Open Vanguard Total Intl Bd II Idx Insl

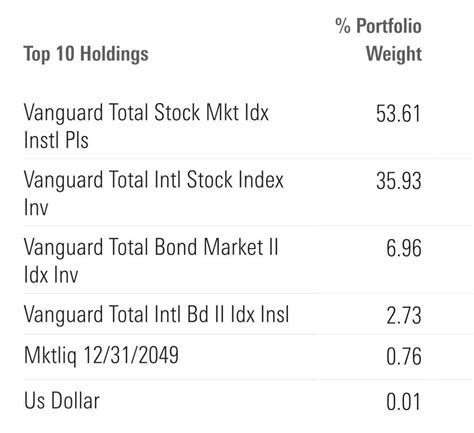[x=156, y=314]
